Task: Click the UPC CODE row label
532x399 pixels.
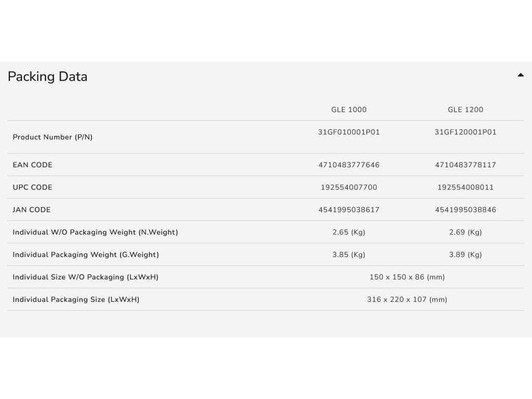Action: [32, 187]
